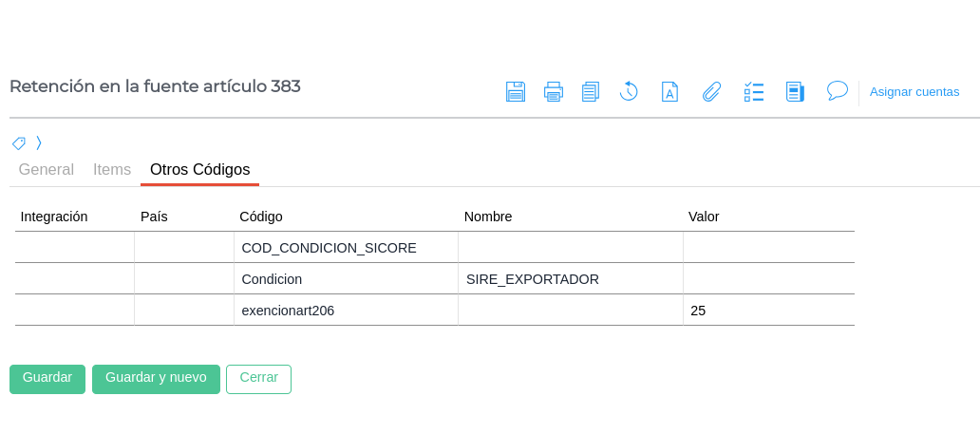The image size is (980, 434).
Task: Open comments with the speech bubble icon
Action: coord(837,91)
